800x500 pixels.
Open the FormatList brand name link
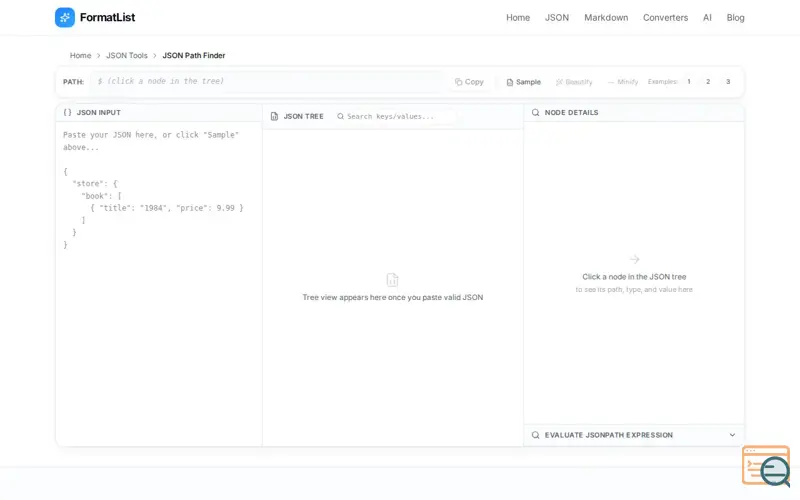click(108, 17)
